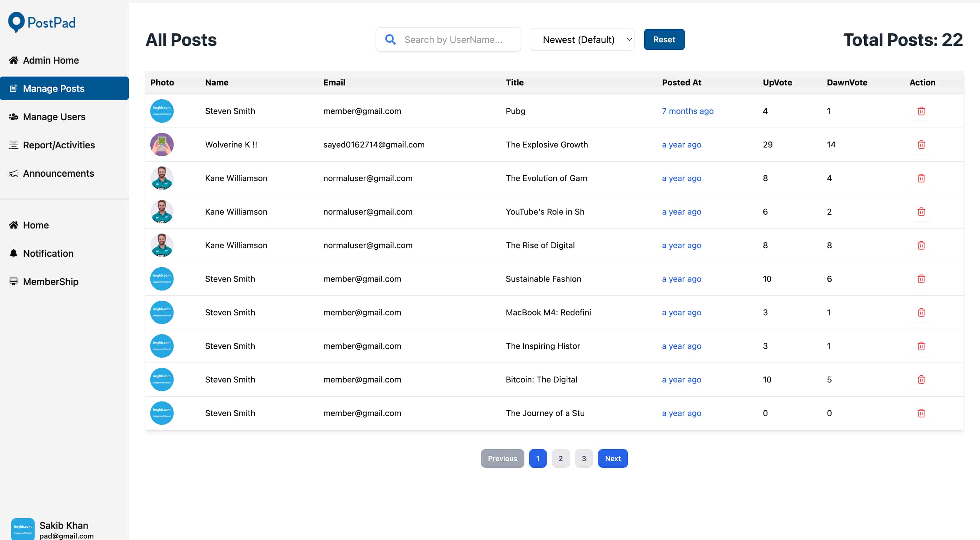The image size is (980, 540).
Task: Delete YouTube's Role in Sh post
Action: coord(921,212)
